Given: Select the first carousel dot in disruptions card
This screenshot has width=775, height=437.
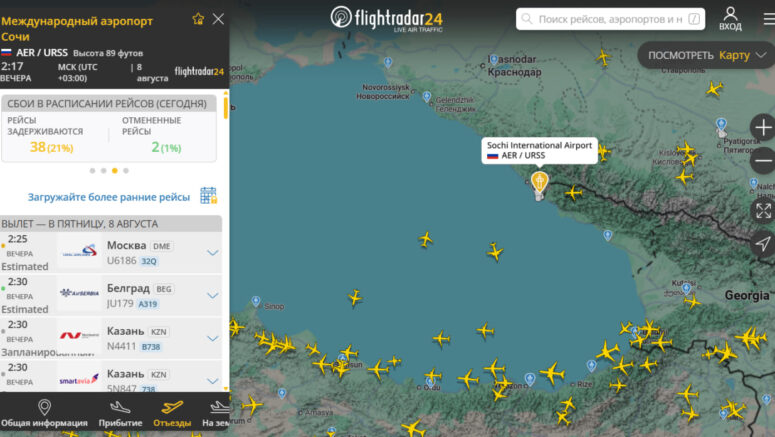Looking at the screenshot, I should [92, 171].
